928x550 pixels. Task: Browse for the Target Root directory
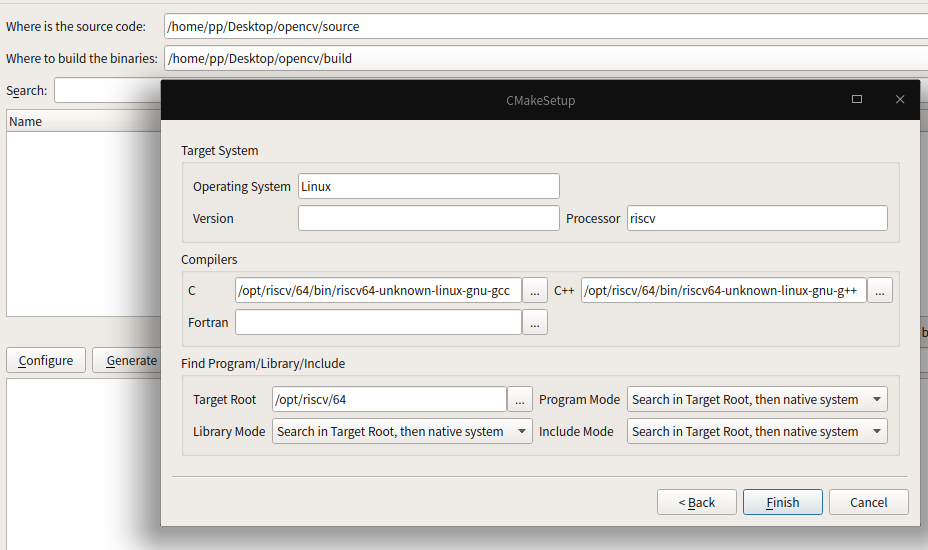tap(520, 399)
